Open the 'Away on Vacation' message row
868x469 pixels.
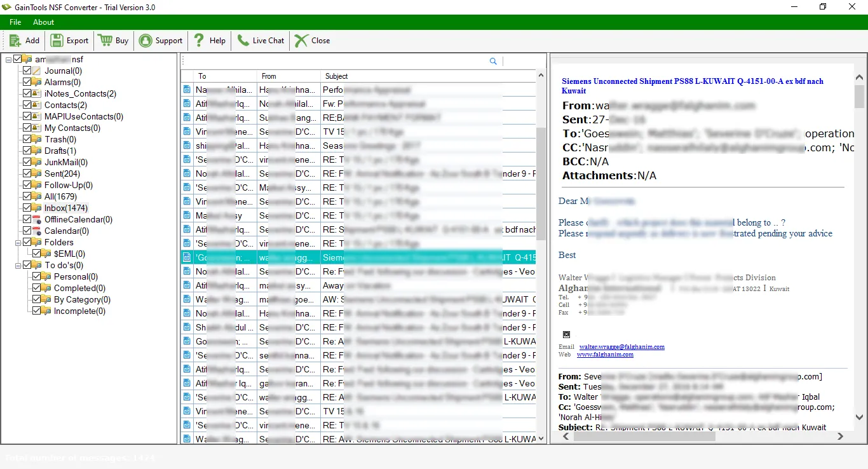pos(358,285)
